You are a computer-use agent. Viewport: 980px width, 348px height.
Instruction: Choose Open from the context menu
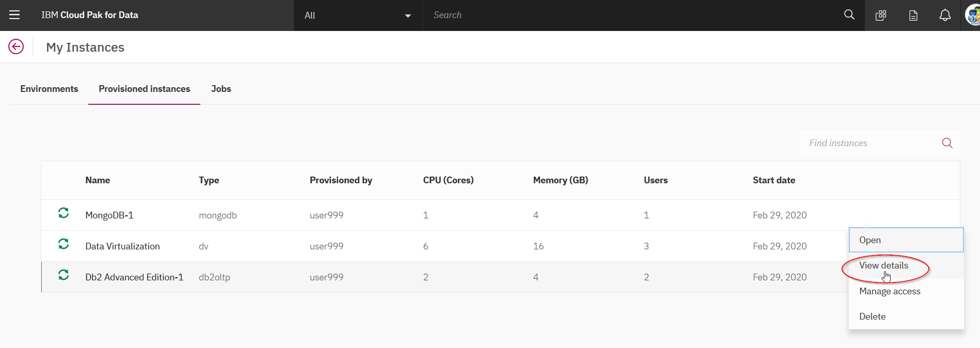[x=906, y=240]
